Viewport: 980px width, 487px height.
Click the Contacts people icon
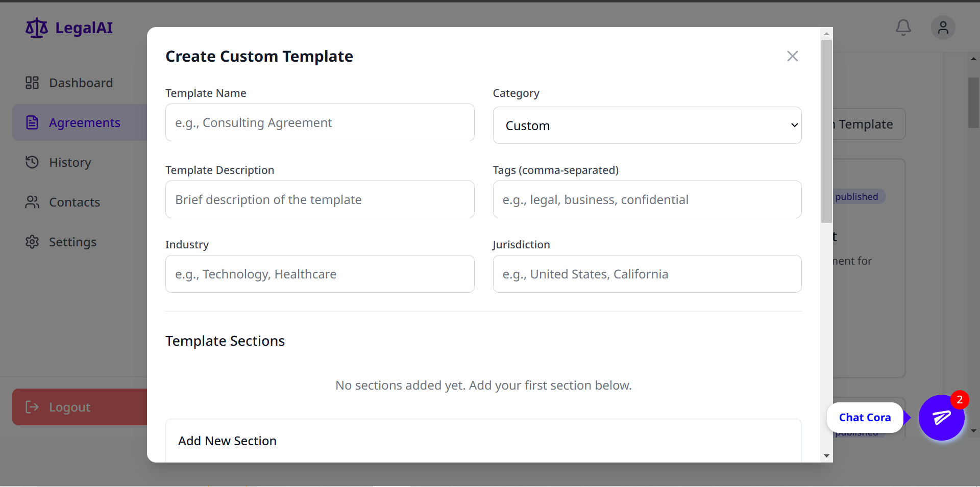tap(32, 202)
